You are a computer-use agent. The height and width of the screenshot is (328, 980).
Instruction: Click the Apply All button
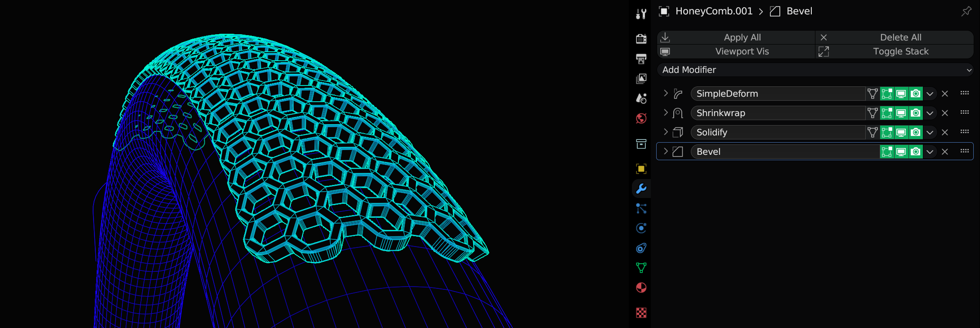[736, 37]
